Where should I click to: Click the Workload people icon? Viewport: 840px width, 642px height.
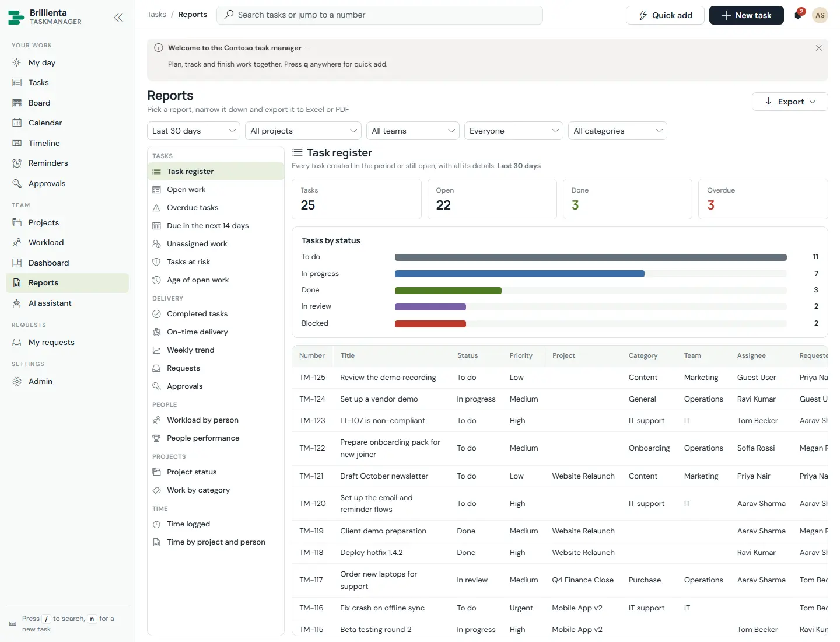point(17,242)
